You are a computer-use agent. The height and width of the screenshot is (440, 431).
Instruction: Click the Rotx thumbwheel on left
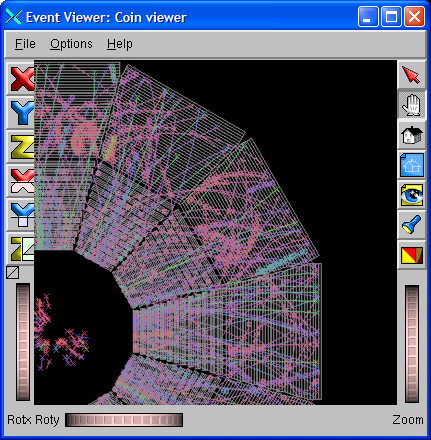23,342
